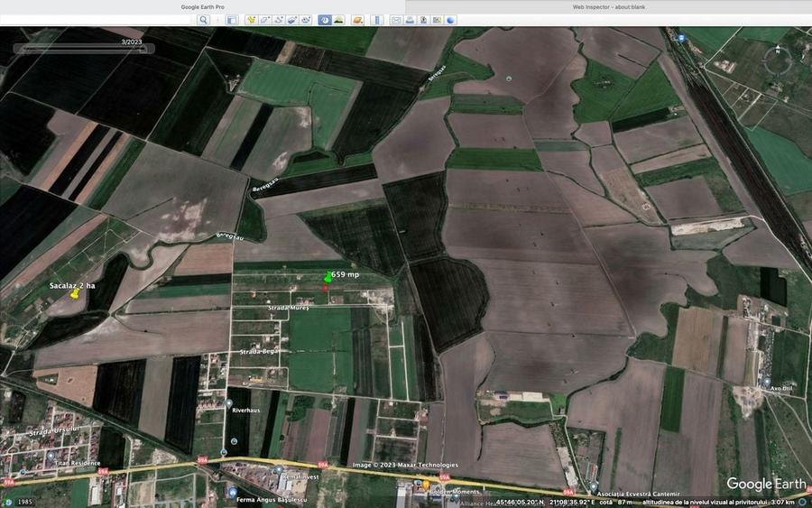This screenshot has height=508, width=812.
Task: Select the Add Polygon tool
Action: point(265,20)
